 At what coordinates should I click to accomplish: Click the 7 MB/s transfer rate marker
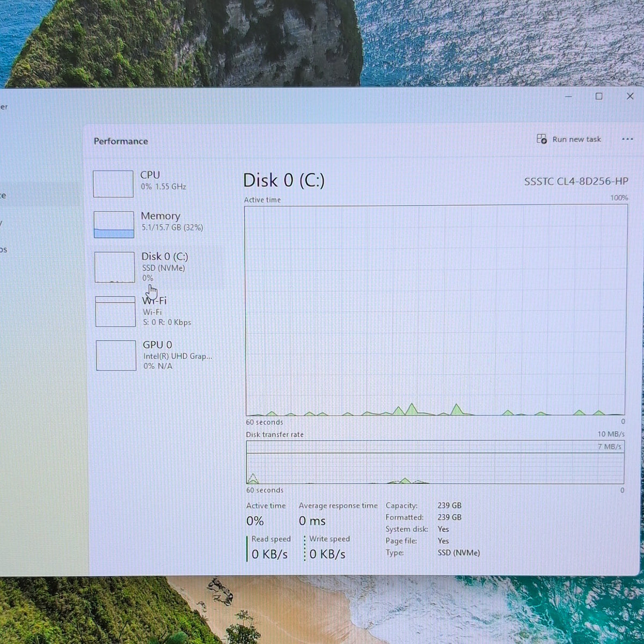click(610, 447)
